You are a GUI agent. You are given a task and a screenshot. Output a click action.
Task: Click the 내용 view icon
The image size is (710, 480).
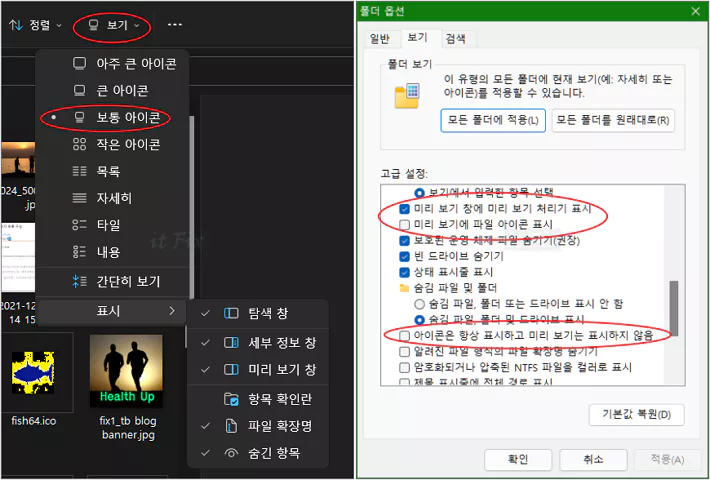79,252
